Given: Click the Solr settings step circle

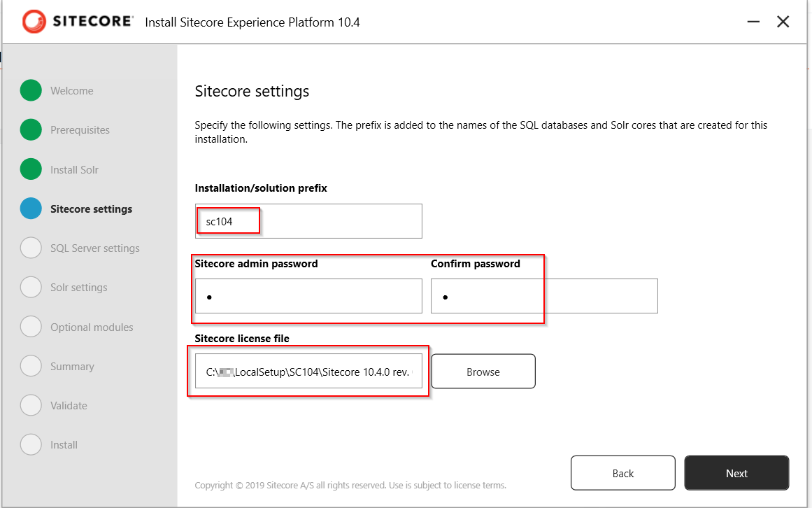Looking at the screenshot, I should (31, 287).
